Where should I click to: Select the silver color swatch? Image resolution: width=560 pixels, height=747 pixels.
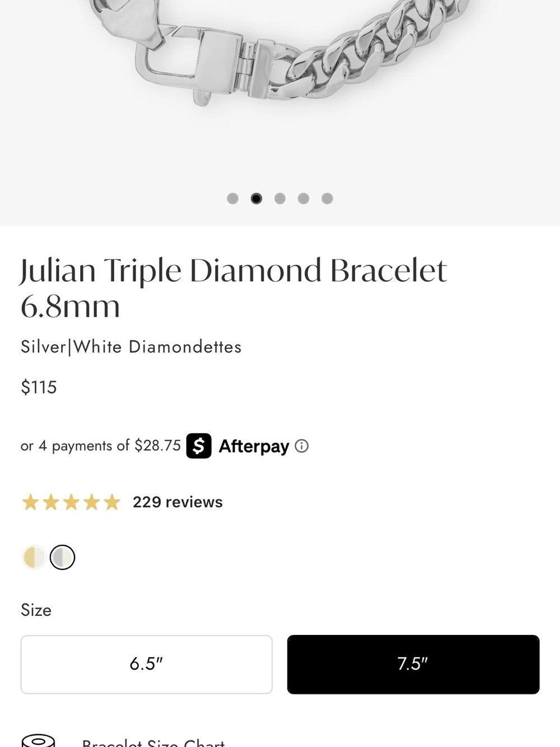pyautogui.click(x=62, y=558)
